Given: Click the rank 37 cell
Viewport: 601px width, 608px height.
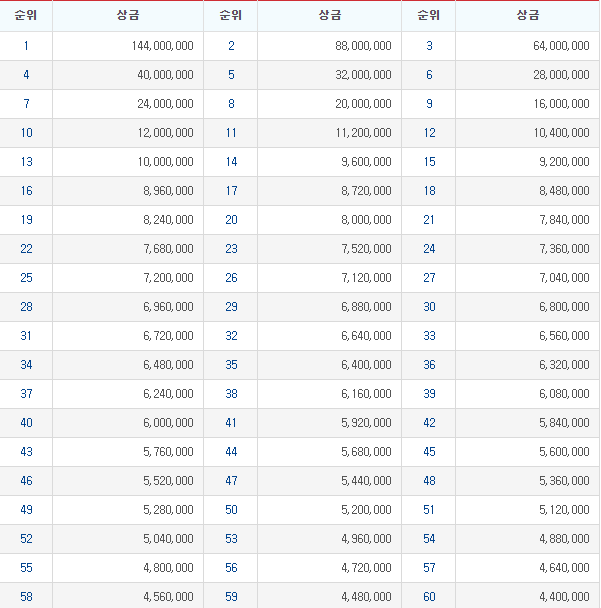Looking at the screenshot, I should coord(26,394).
